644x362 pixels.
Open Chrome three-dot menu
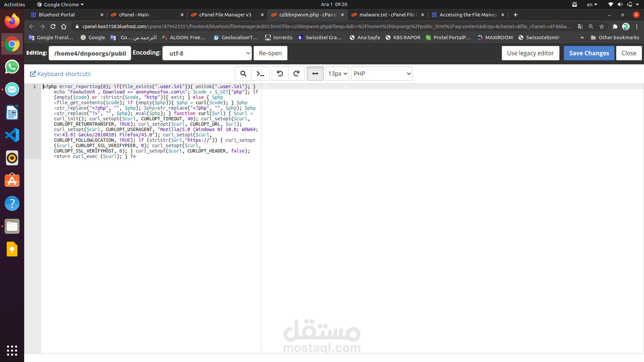click(637, 26)
